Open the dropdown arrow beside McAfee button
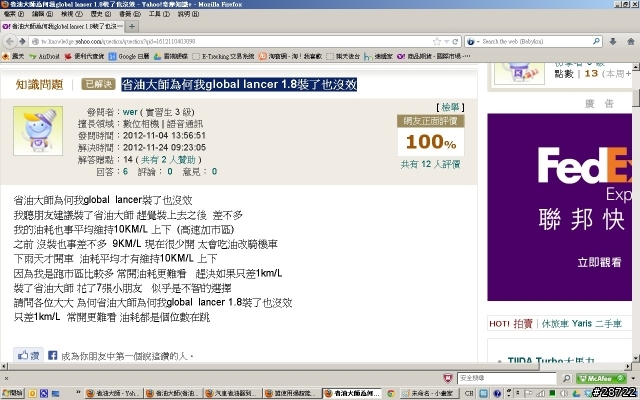This screenshot has height=400, width=640. tap(632, 378)
